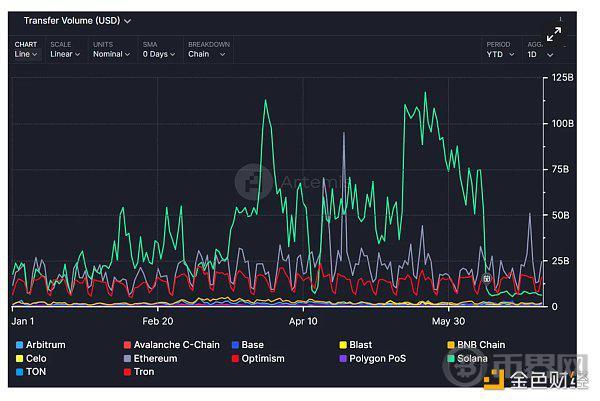
Task: Toggle Ethereum series in legend
Action: coord(150,359)
